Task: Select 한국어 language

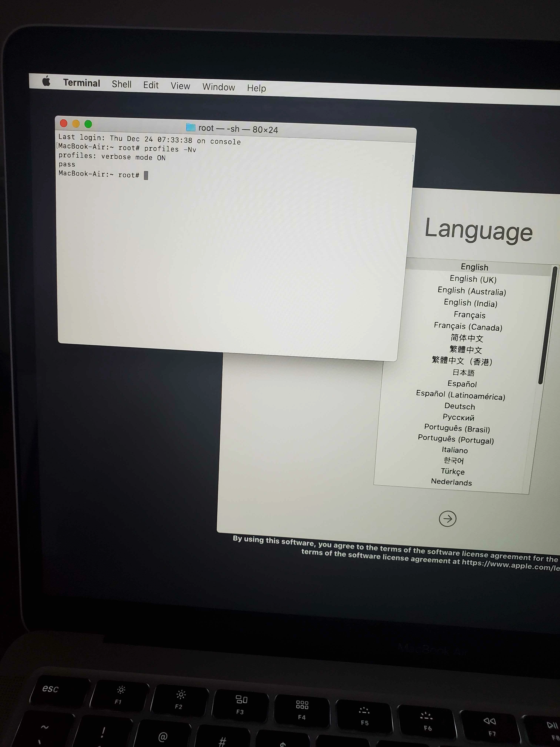Action: tap(454, 461)
